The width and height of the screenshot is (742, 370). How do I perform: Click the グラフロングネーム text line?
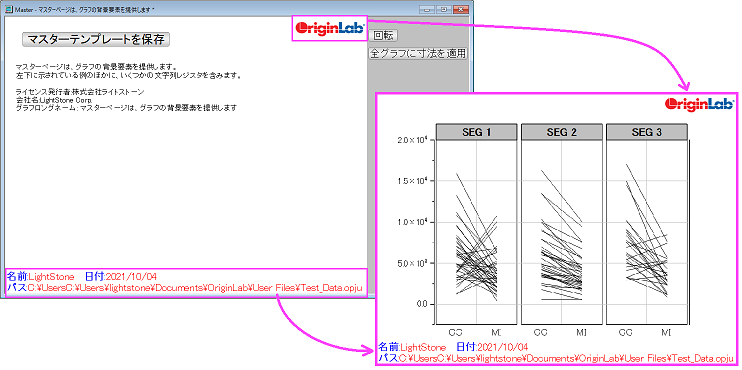(125, 108)
